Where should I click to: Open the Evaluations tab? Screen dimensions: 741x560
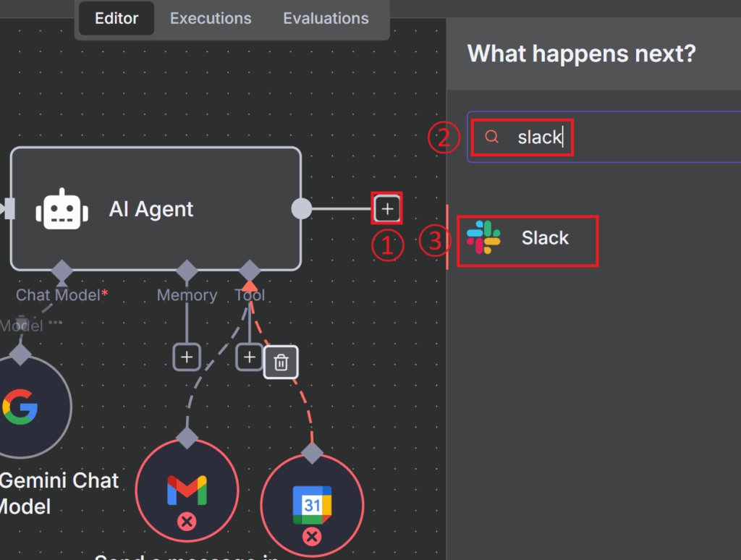click(x=326, y=19)
